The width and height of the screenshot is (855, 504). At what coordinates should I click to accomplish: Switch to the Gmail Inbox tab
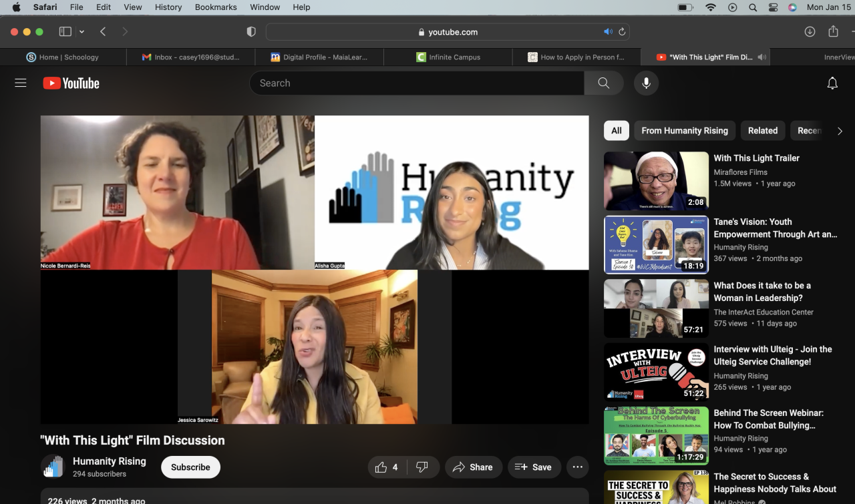(x=191, y=57)
